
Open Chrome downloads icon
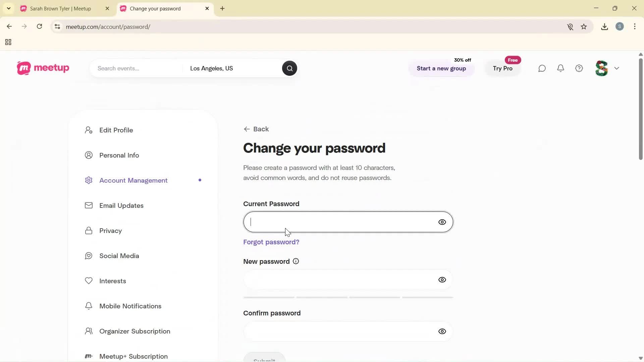[x=604, y=26]
